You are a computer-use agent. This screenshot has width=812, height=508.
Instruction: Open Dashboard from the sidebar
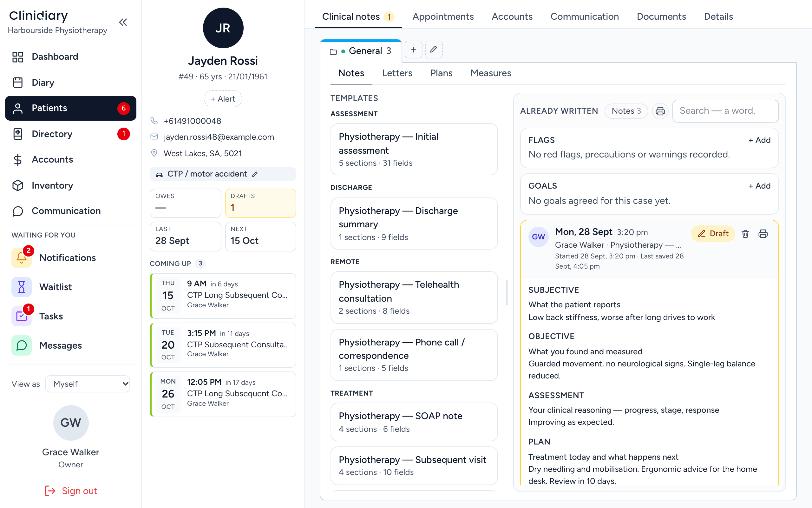(70, 57)
